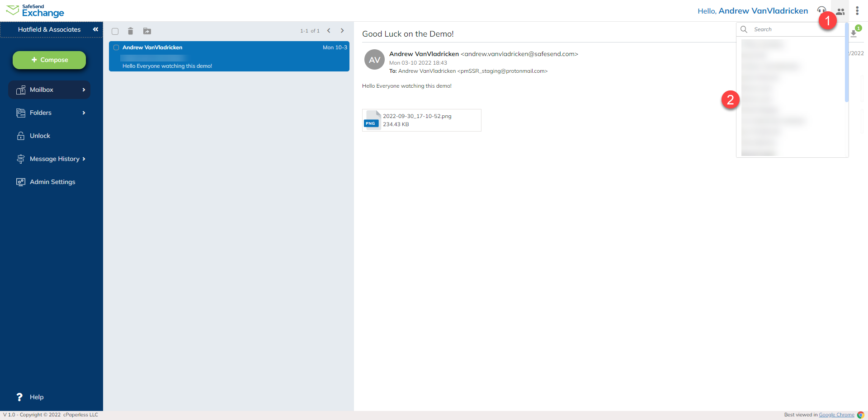Click the move-to-folder icon above message list

click(147, 31)
